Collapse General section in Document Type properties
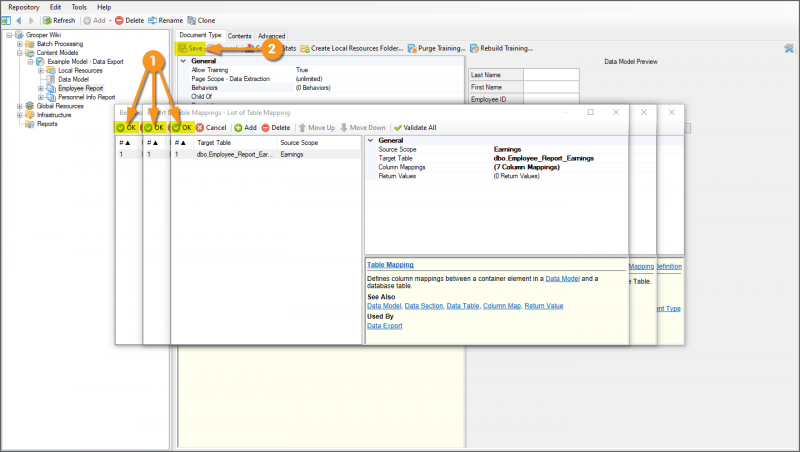The width and height of the screenshot is (800, 452). [x=184, y=61]
